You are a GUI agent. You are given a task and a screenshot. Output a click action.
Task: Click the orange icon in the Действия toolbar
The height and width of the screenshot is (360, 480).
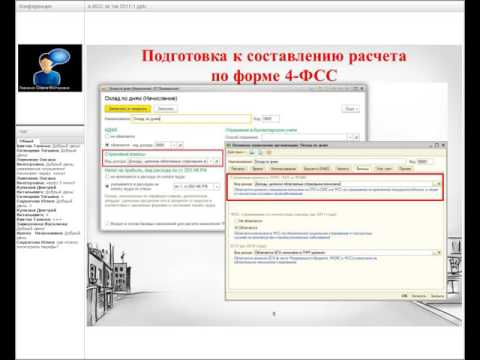[x=269, y=152]
